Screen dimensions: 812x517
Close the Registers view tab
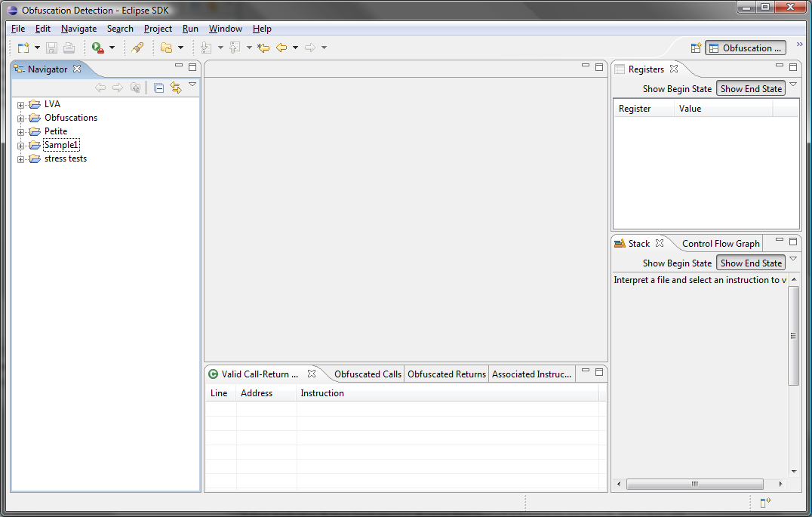(x=674, y=69)
